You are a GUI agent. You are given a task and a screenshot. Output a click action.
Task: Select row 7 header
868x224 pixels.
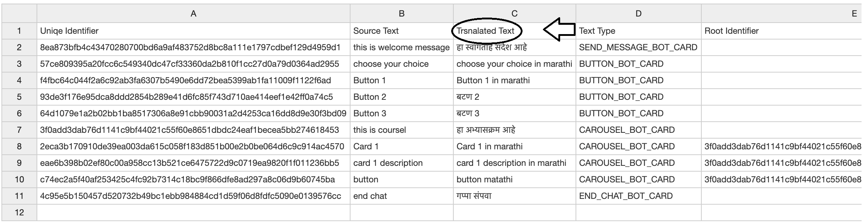19,130
